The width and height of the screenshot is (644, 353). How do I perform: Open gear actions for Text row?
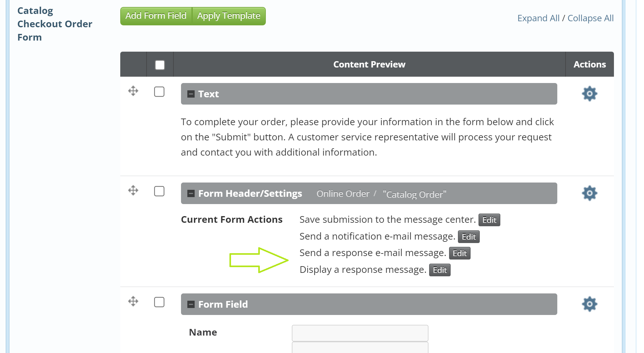click(x=589, y=94)
